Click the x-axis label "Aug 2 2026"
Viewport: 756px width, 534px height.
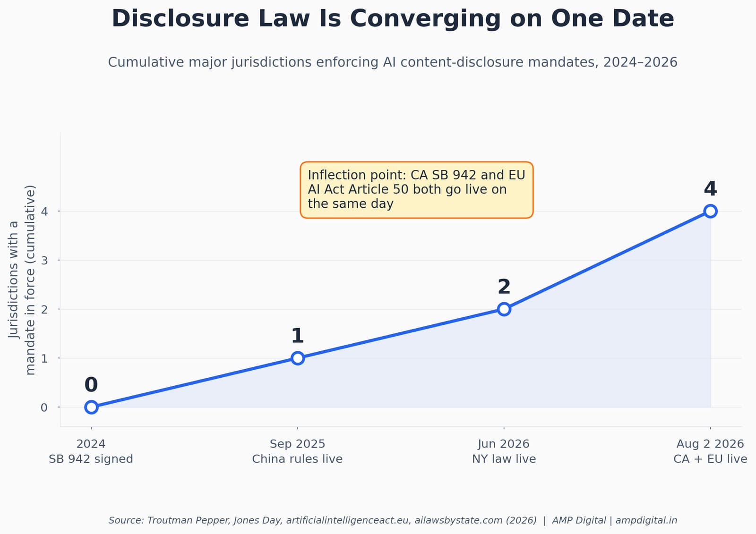pos(710,444)
